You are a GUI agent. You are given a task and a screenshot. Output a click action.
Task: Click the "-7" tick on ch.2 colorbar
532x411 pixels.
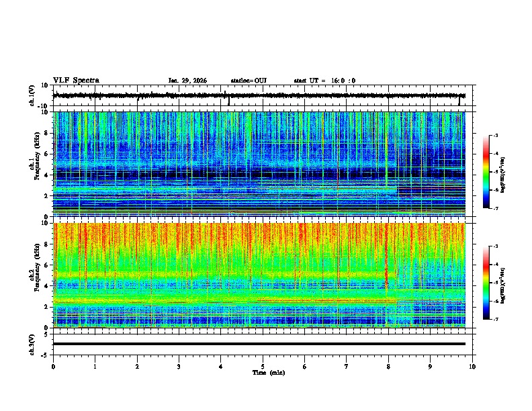(495, 319)
